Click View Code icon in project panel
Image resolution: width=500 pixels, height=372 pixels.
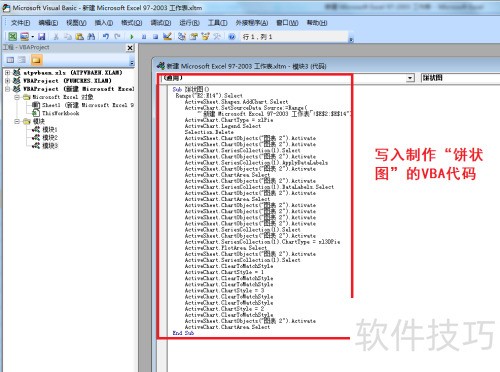click(10, 60)
